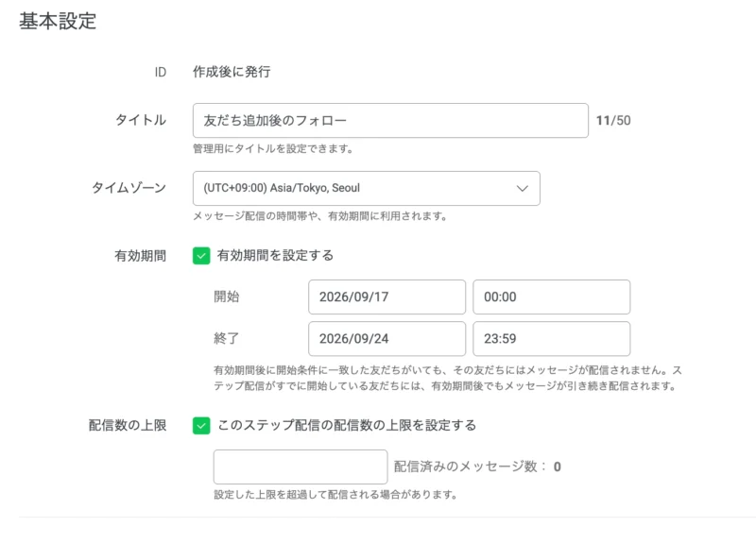Uncheck 有効期間を設定する checkbox
This screenshot has width=756, height=543.
pyautogui.click(x=201, y=256)
